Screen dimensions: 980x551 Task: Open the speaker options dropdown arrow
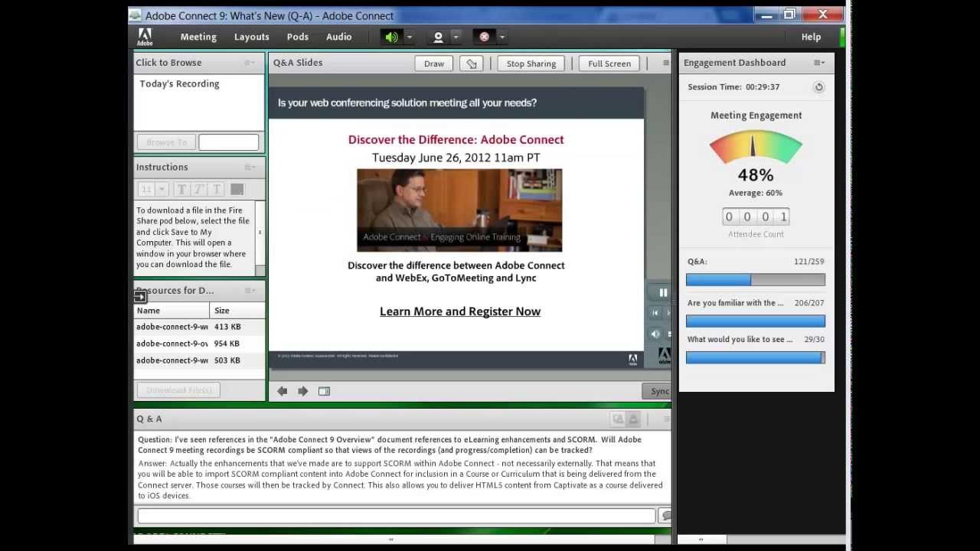pos(409,37)
